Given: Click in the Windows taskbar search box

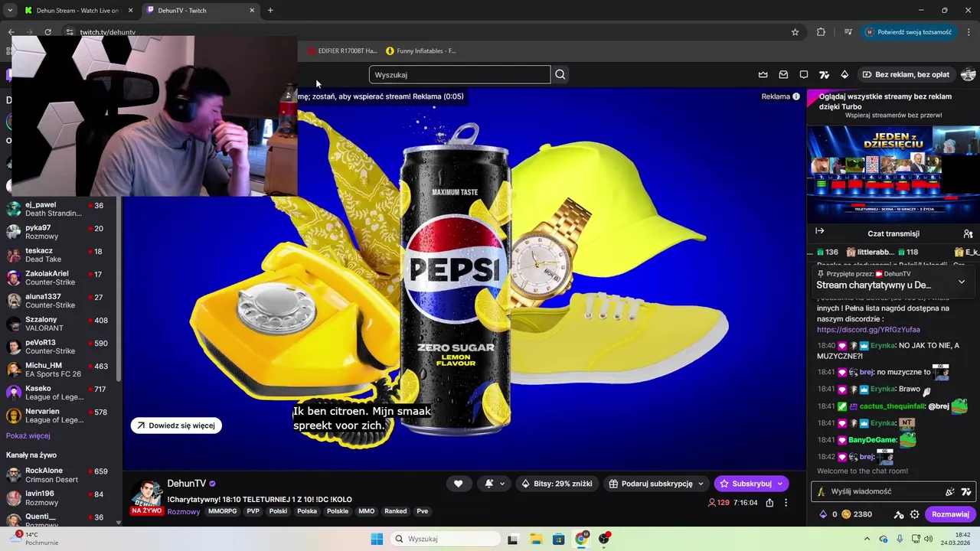Looking at the screenshot, I should pos(445,539).
